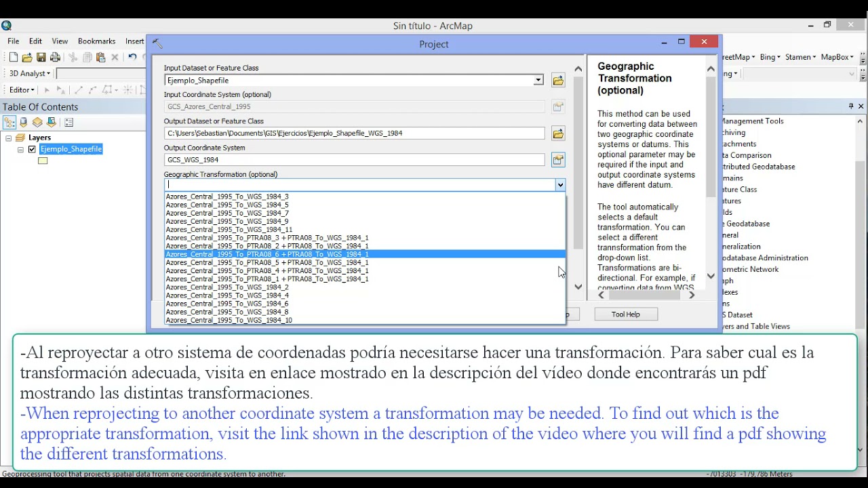Open Table Of Contents Options icon
Screen dimensions: 868x488
[68, 123]
